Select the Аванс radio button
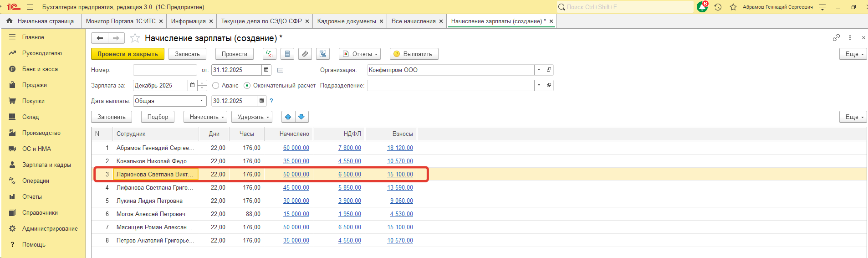Image resolution: width=868 pixels, height=258 pixels. 216,86
